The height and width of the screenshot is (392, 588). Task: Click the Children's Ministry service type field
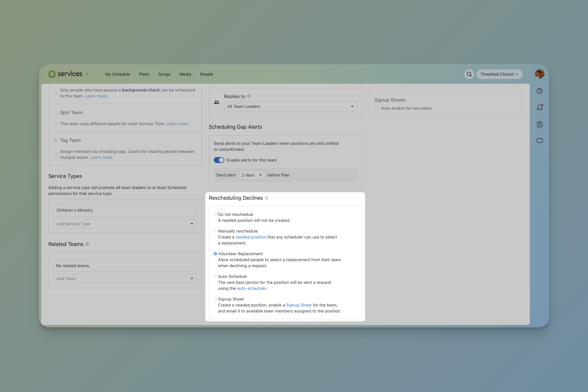click(125, 210)
